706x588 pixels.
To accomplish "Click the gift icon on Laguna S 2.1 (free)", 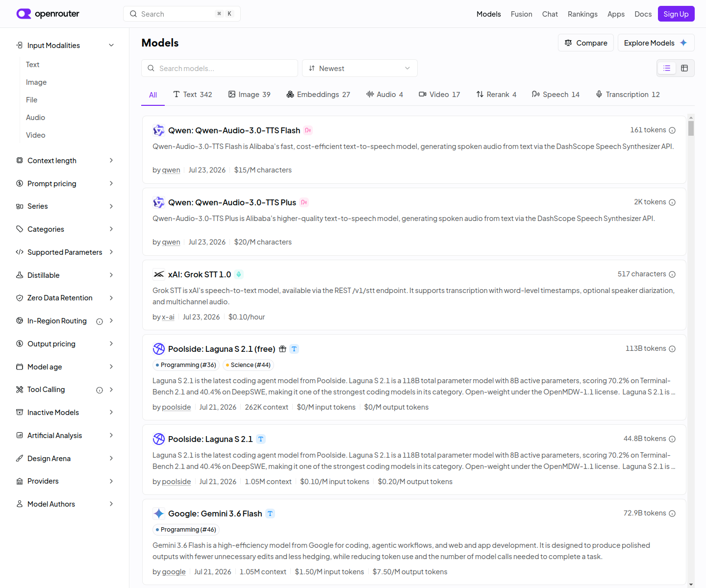I will (282, 349).
